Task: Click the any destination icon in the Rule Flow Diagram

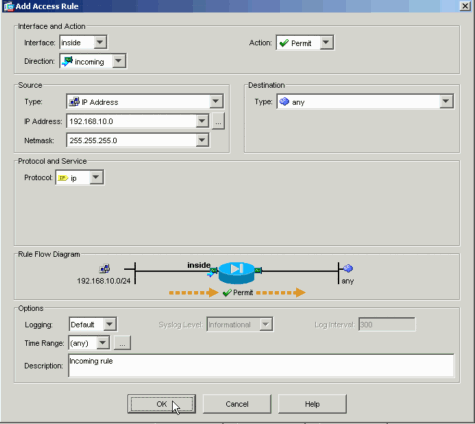Action: coord(348,268)
